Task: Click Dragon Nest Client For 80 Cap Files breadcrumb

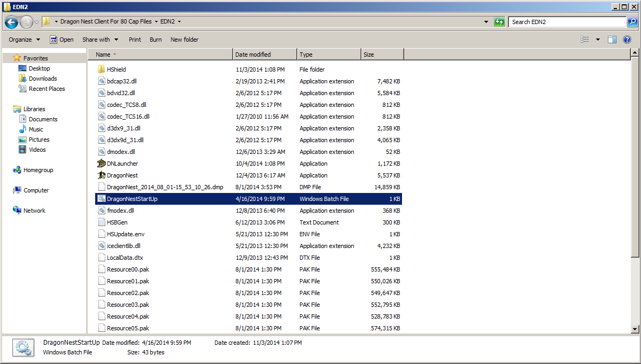Action: [106, 22]
